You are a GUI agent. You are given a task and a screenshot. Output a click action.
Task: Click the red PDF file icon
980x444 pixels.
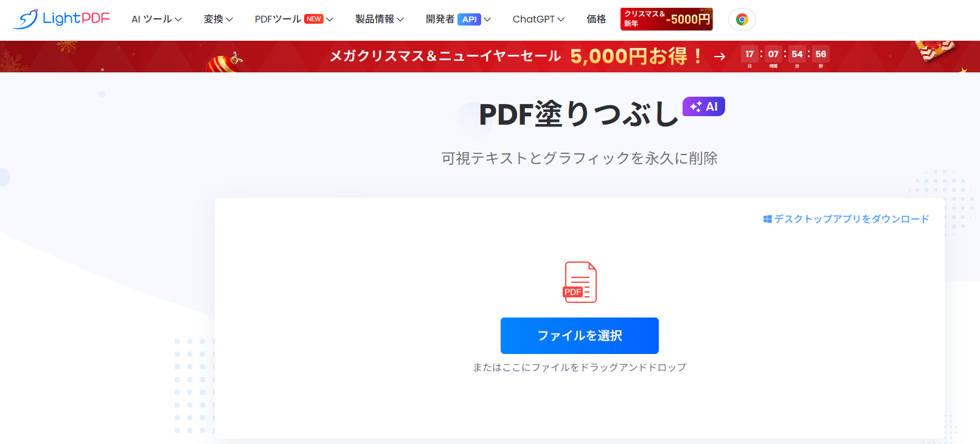coord(580,282)
